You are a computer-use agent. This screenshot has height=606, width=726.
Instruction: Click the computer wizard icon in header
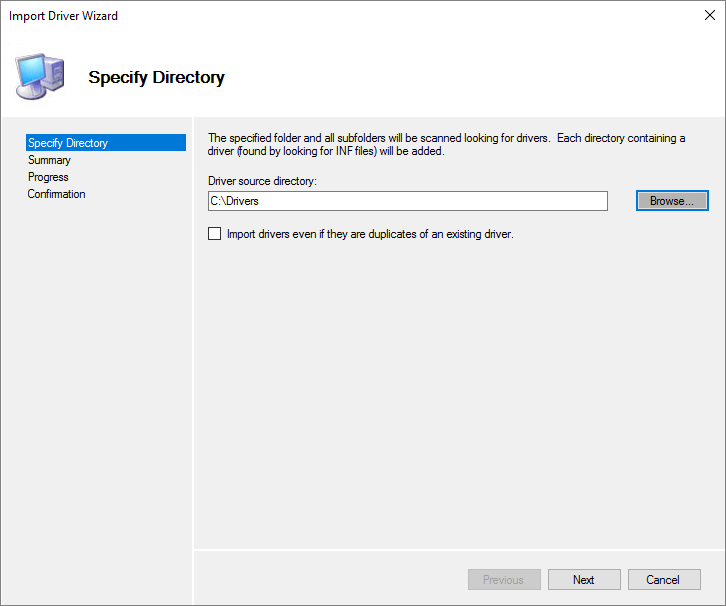pos(40,75)
